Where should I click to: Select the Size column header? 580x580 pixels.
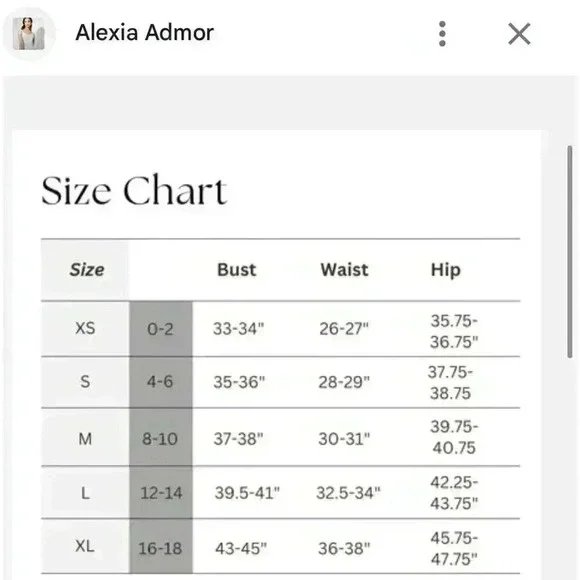pyautogui.click(x=87, y=270)
